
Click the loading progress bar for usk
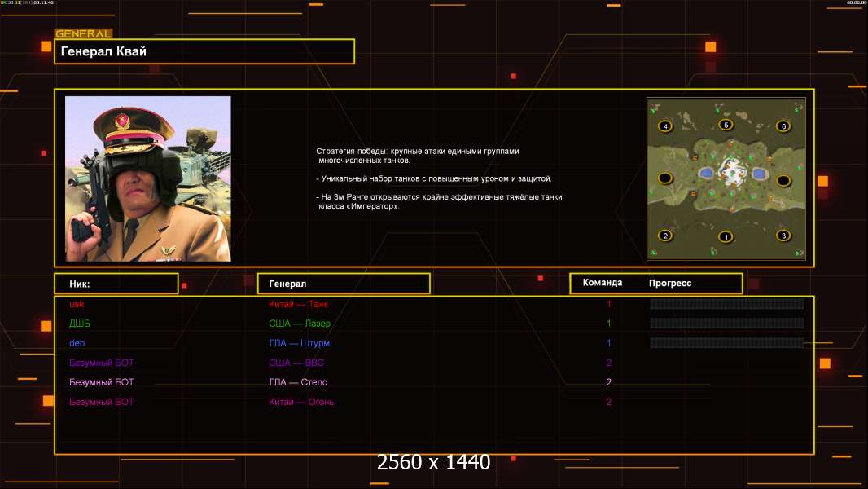pyautogui.click(x=727, y=303)
